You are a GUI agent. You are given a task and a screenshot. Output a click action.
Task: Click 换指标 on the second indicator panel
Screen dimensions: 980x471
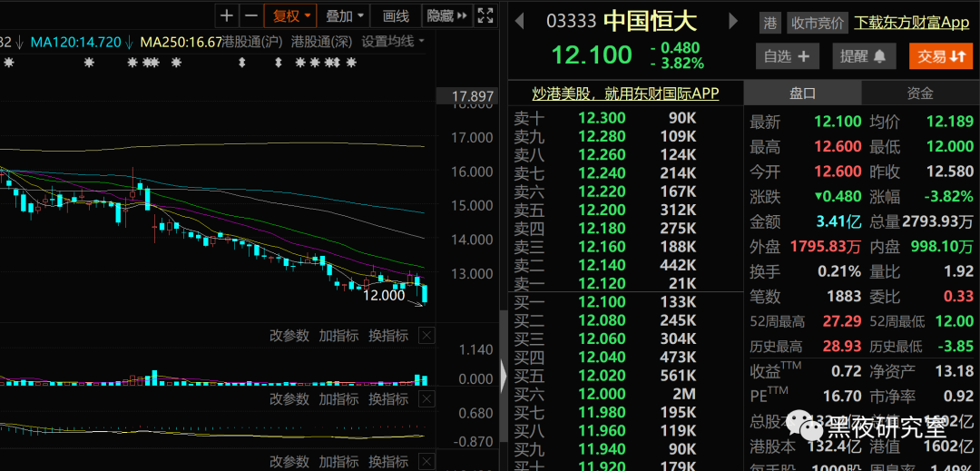pos(388,398)
